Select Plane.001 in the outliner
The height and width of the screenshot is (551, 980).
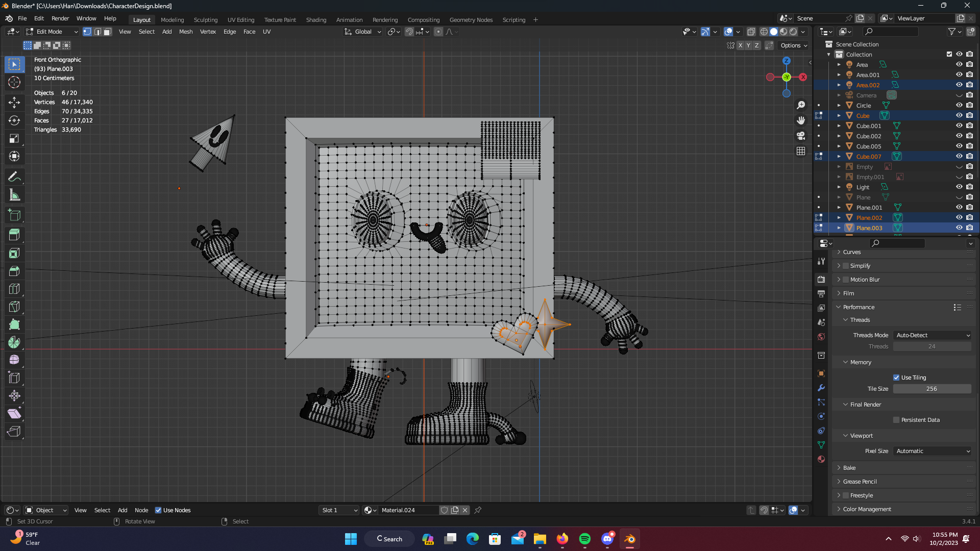coord(869,208)
